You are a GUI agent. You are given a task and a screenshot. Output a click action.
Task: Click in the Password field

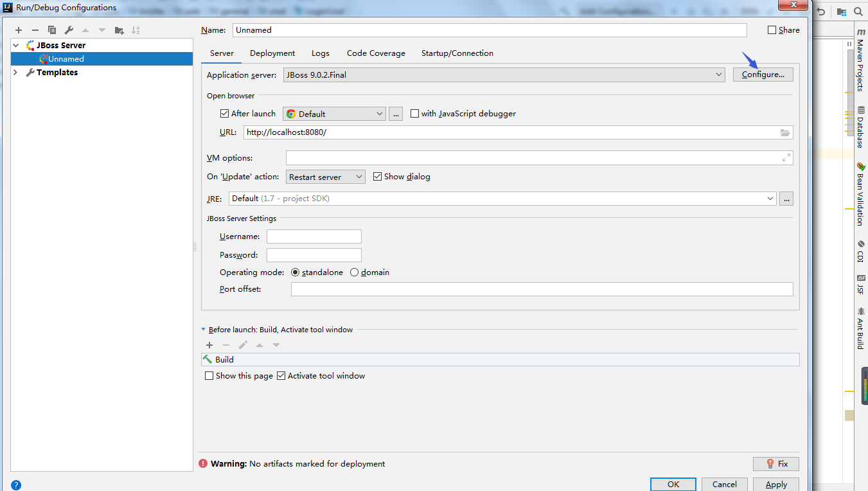(x=314, y=255)
